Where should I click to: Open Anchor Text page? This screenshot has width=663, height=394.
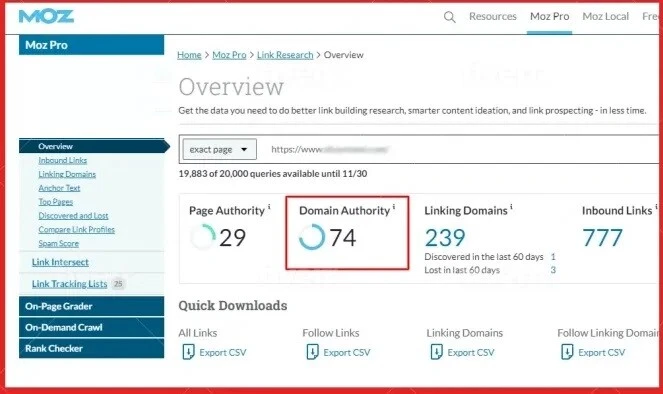point(59,188)
